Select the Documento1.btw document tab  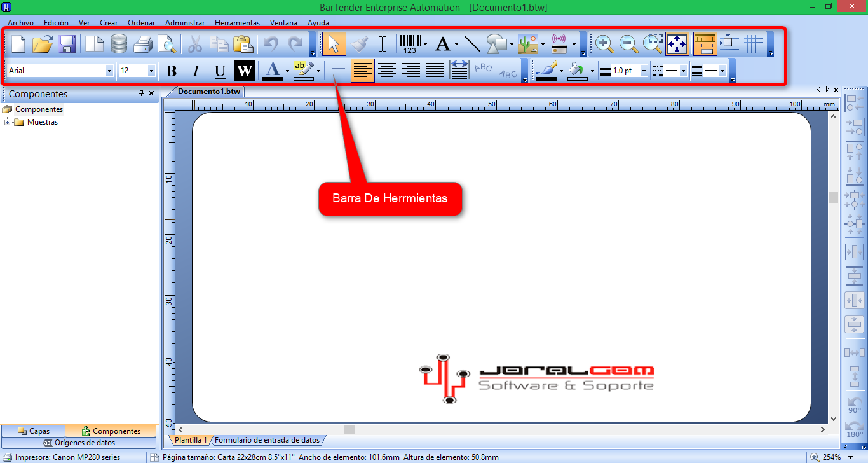click(209, 91)
